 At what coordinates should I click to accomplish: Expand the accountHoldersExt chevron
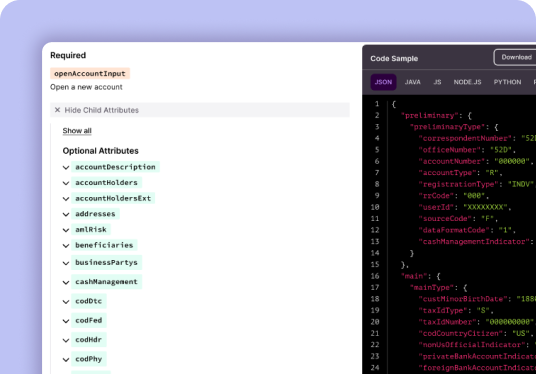(66, 199)
